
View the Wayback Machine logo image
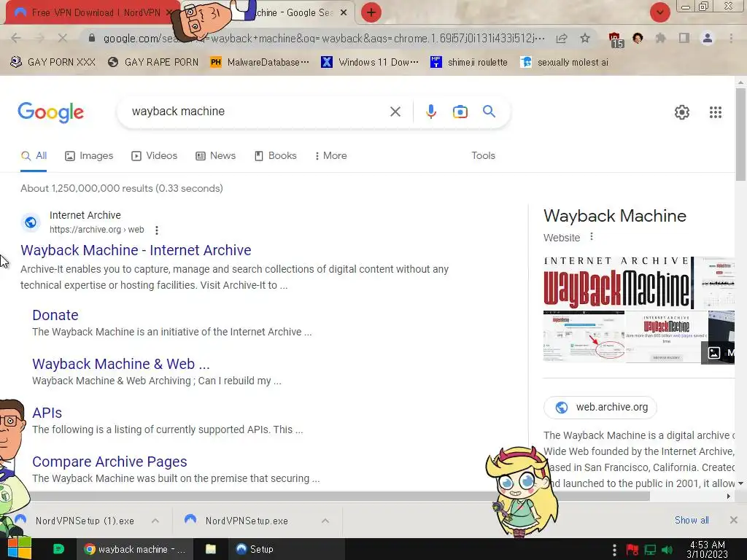click(618, 284)
